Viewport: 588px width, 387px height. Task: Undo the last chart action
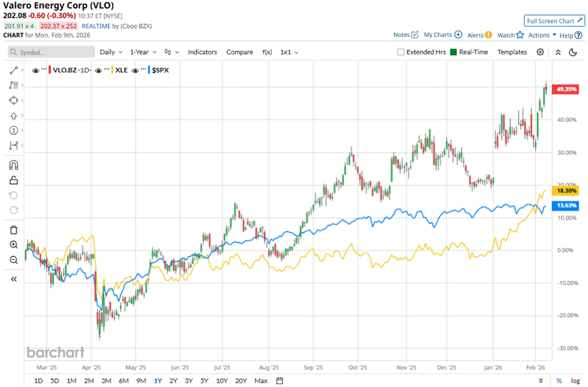(x=13, y=194)
